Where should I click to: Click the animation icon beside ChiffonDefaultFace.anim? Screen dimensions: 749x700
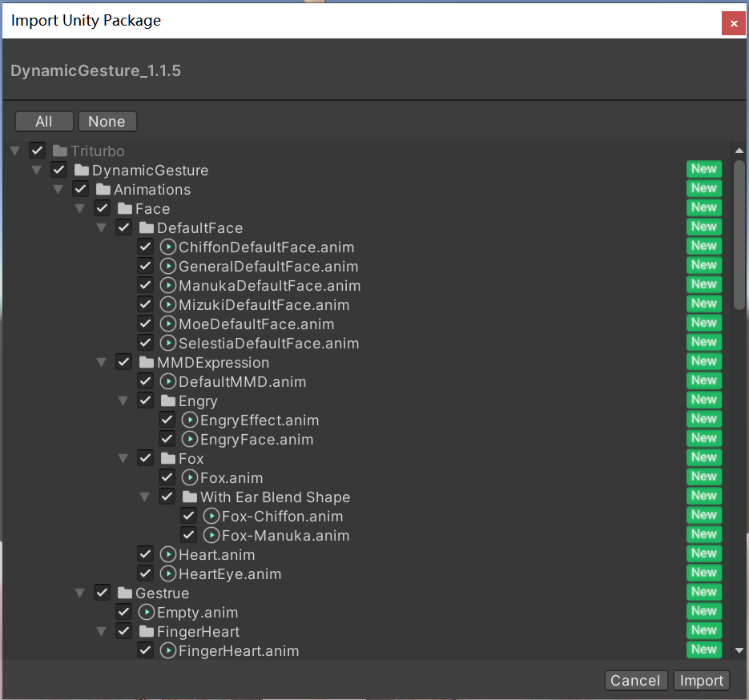[x=168, y=247]
